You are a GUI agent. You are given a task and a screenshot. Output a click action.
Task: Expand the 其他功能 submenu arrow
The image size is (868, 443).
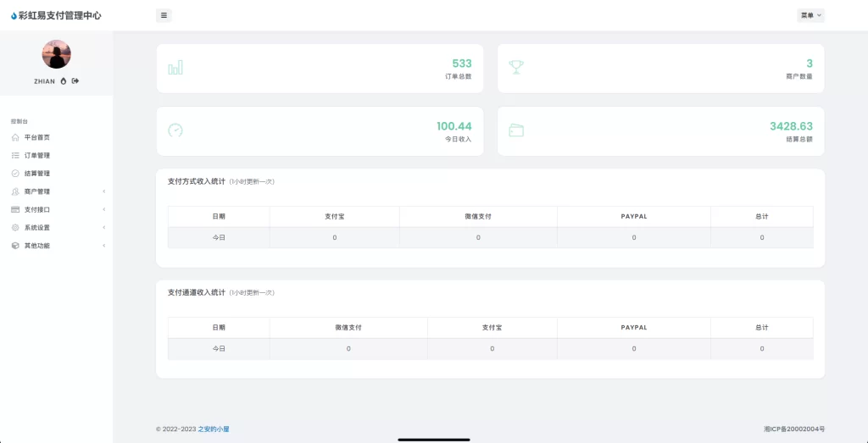point(104,246)
